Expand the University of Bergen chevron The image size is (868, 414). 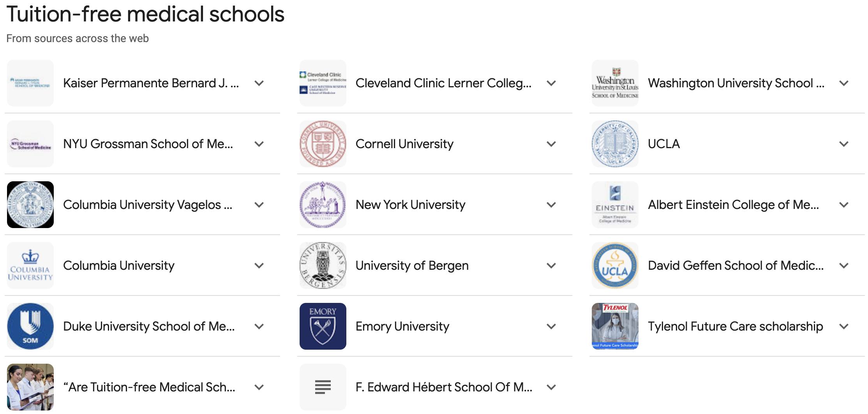pos(551,265)
